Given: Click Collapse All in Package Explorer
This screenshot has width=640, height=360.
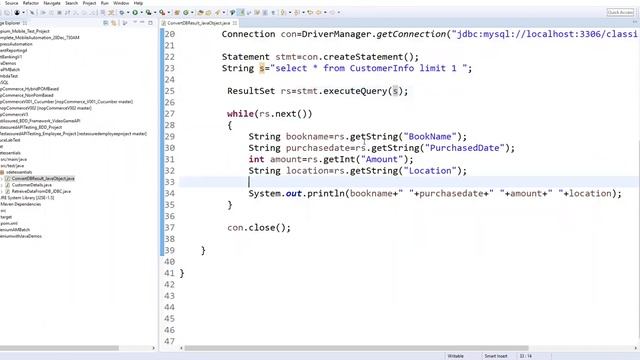Looking at the screenshot, I should point(106,23).
